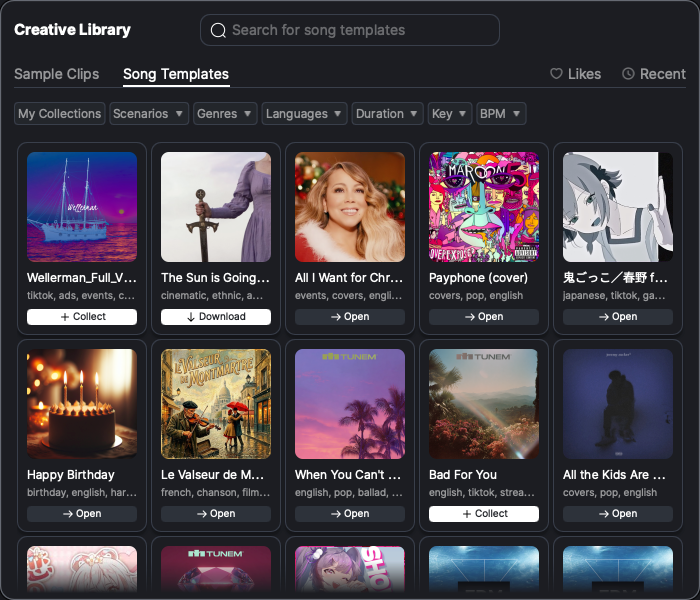
Task: Click the Recent clock icon
Action: (x=628, y=74)
